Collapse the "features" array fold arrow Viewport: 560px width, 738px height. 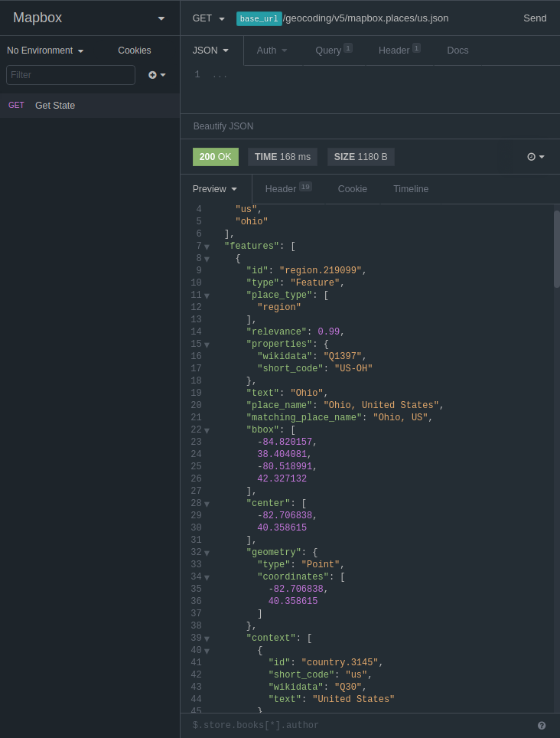[x=207, y=247]
